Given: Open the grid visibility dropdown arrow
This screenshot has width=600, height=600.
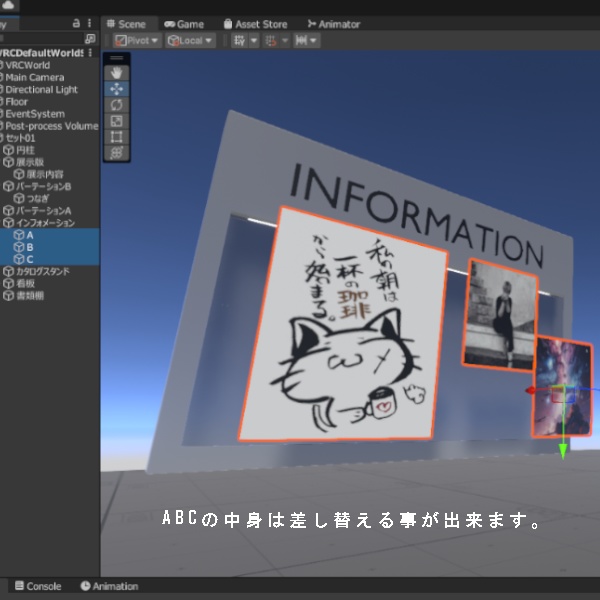Looking at the screenshot, I should 254,41.
